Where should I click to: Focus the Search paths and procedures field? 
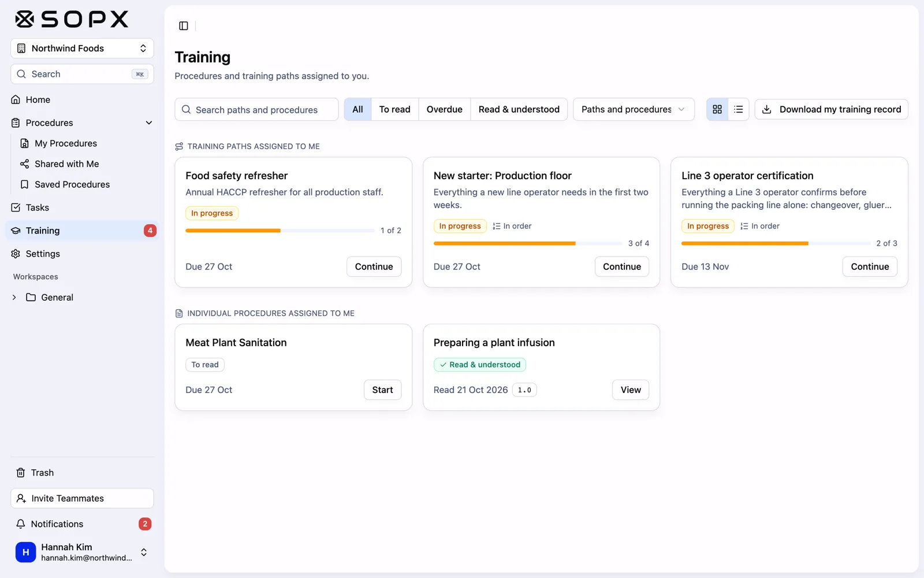(256, 109)
